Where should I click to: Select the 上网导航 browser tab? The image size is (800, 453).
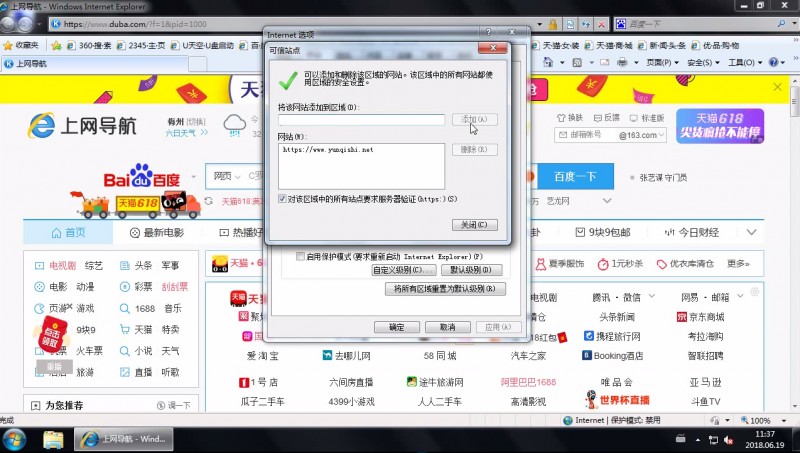[94, 64]
